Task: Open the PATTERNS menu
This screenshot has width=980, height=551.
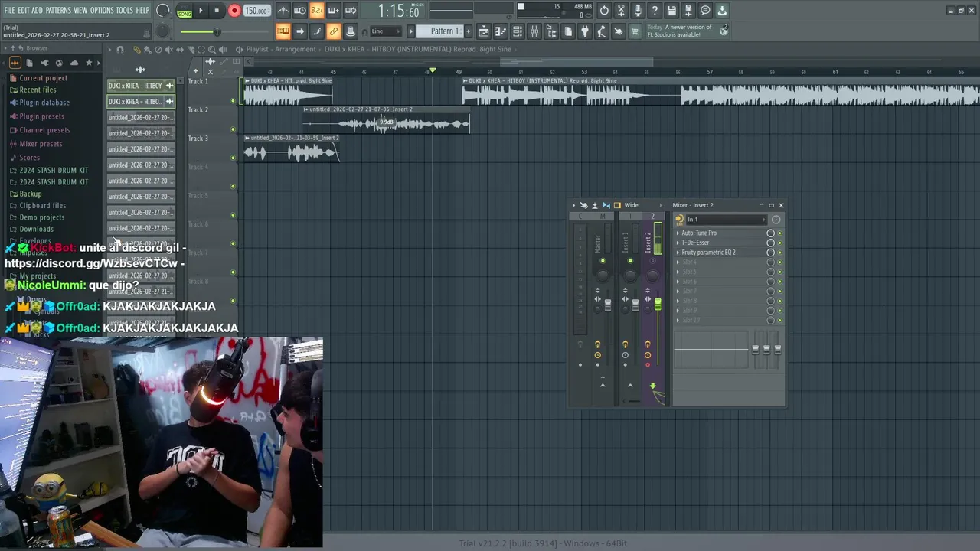Action: click(58, 11)
